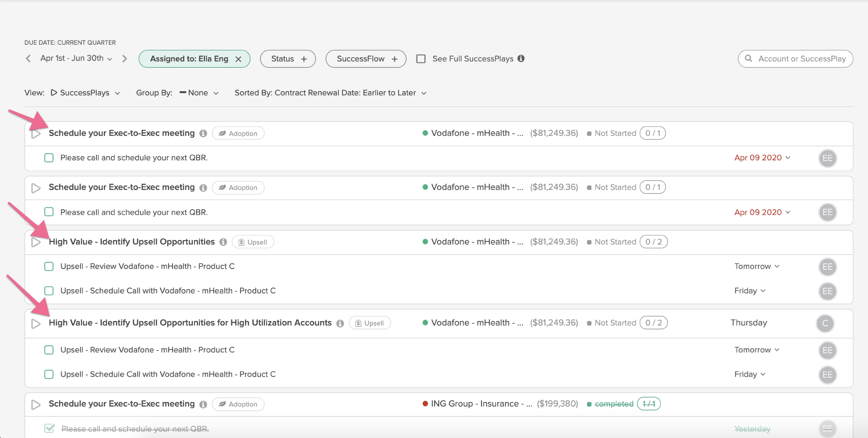Image resolution: width=868 pixels, height=438 pixels.
Task: Click EE avatar on first QBR task
Action: 828,158
